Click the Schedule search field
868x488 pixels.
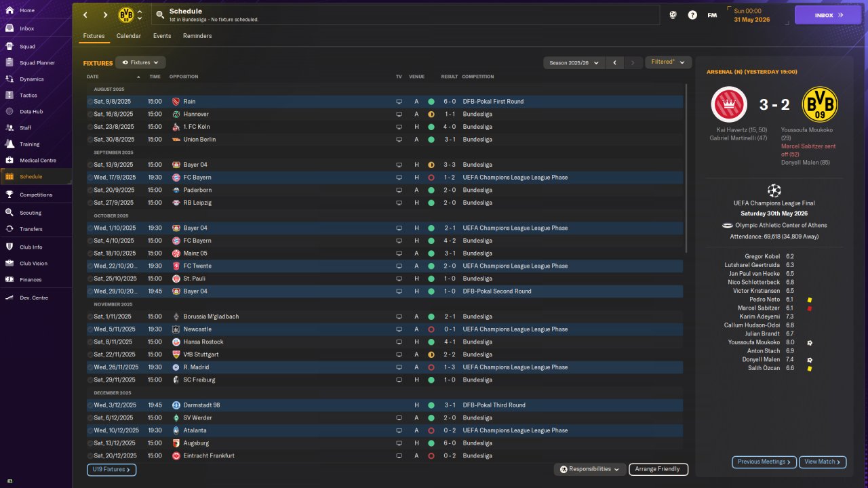[x=406, y=15]
